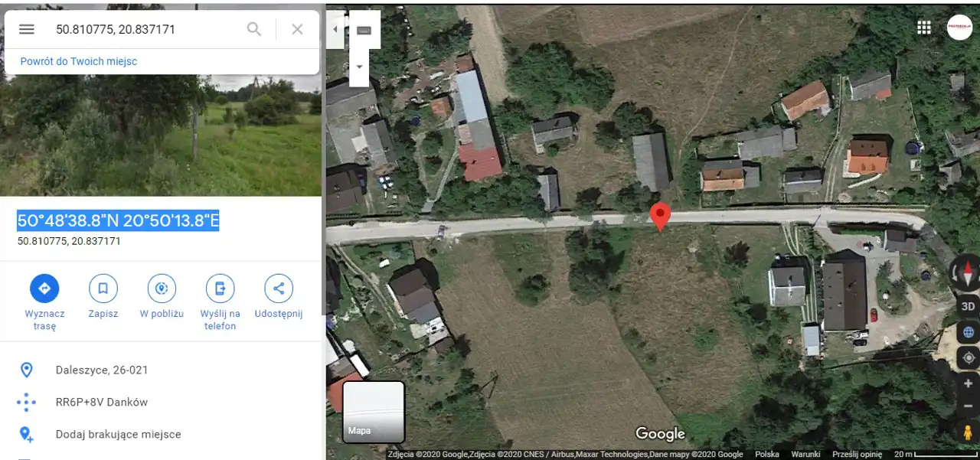Toggle globe view mode

click(968, 332)
